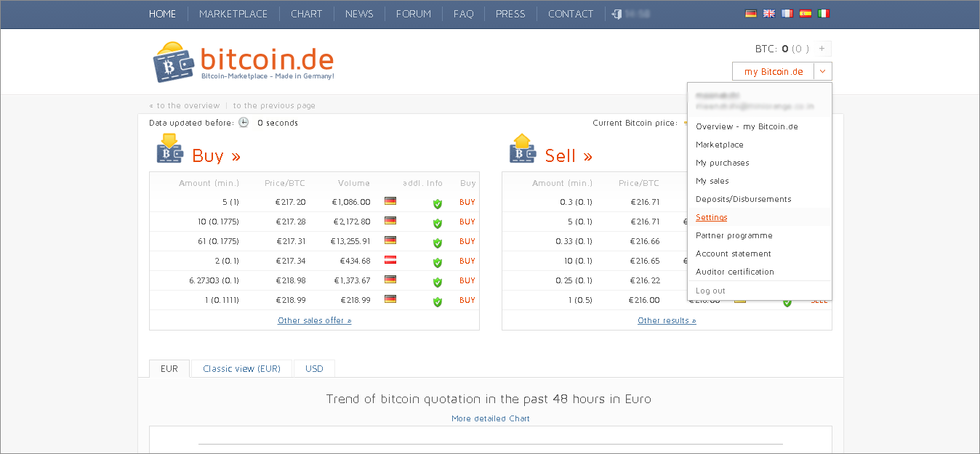Open Other sales offer link
Image resolution: width=980 pixels, height=454 pixels.
coord(315,320)
